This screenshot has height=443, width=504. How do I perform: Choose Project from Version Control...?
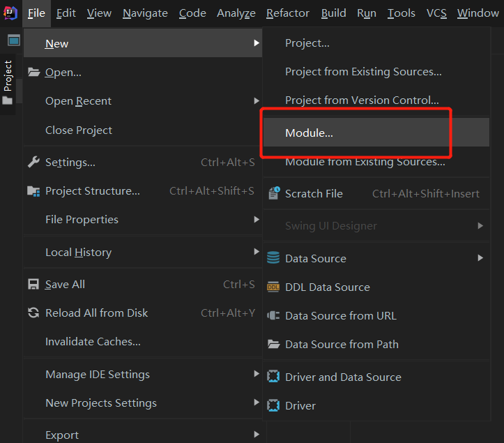click(362, 100)
